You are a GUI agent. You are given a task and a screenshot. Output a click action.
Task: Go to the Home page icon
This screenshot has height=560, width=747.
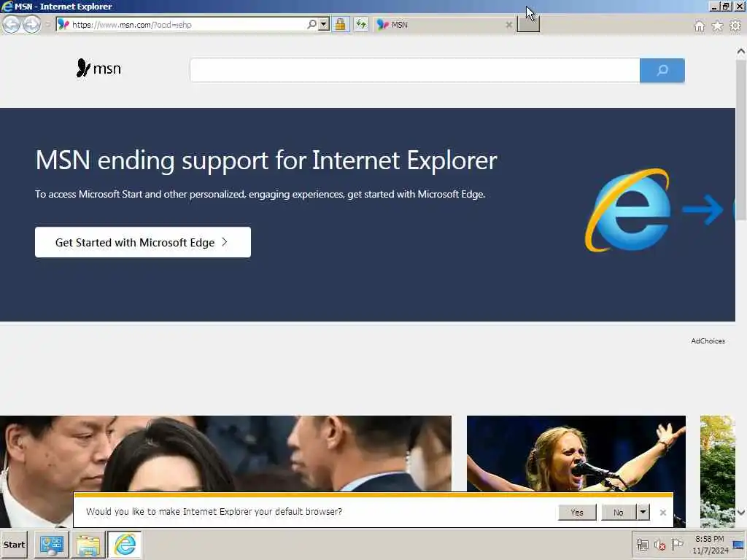pos(699,26)
